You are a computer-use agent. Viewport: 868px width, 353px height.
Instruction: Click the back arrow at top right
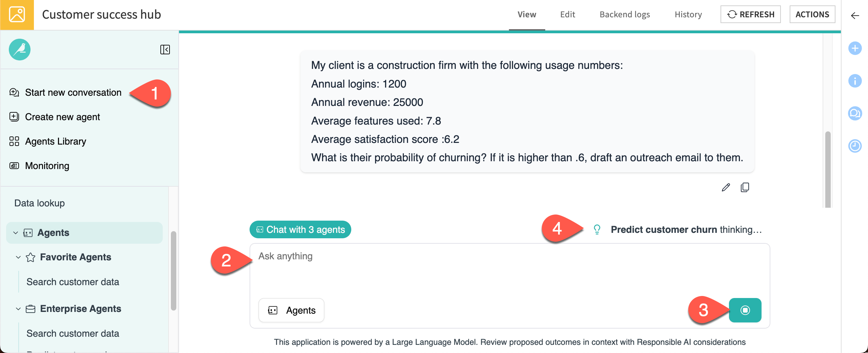pyautogui.click(x=855, y=16)
